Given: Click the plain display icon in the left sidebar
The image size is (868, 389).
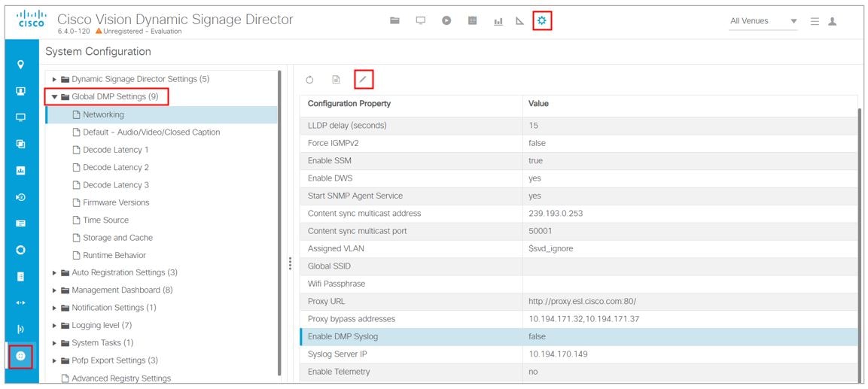Looking at the screenshot, I should tap(21, 117).
